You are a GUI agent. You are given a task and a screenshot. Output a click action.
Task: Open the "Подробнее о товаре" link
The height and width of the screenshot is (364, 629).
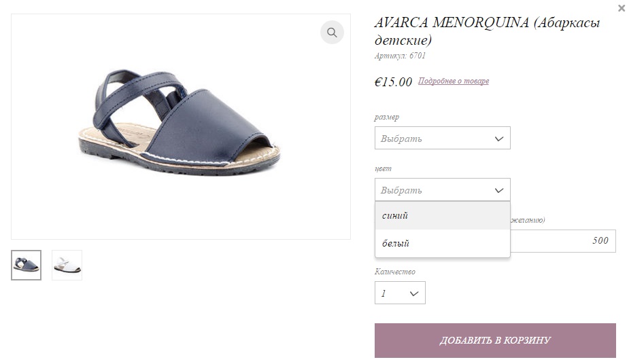tap(454, 81)
